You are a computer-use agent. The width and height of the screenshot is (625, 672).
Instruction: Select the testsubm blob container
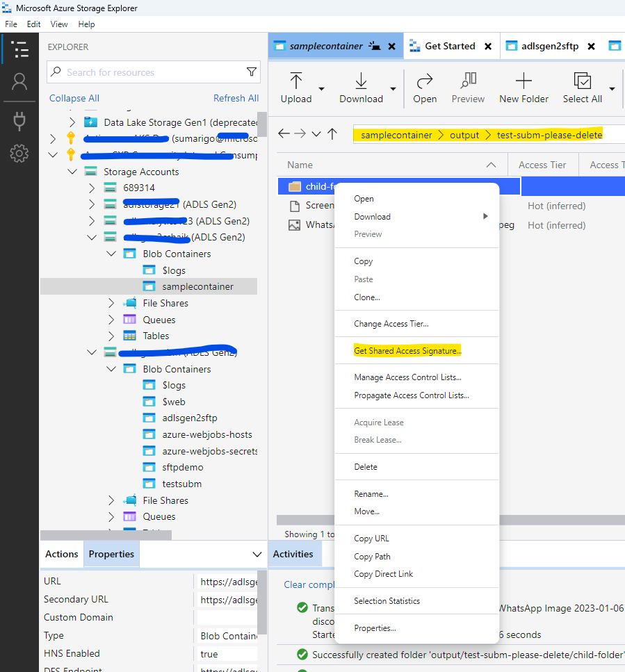(181, 484)
